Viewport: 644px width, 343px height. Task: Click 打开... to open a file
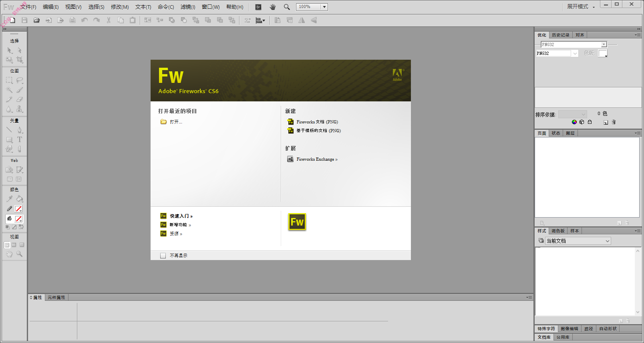tap(176, 122)
